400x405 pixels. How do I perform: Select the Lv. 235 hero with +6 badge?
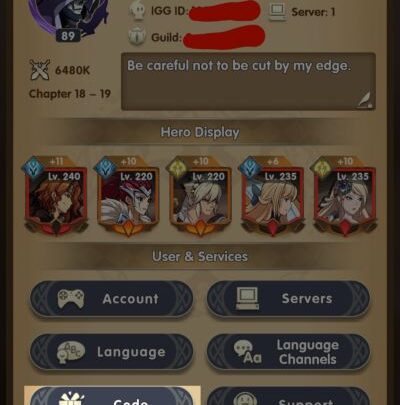tap(273, 196)
